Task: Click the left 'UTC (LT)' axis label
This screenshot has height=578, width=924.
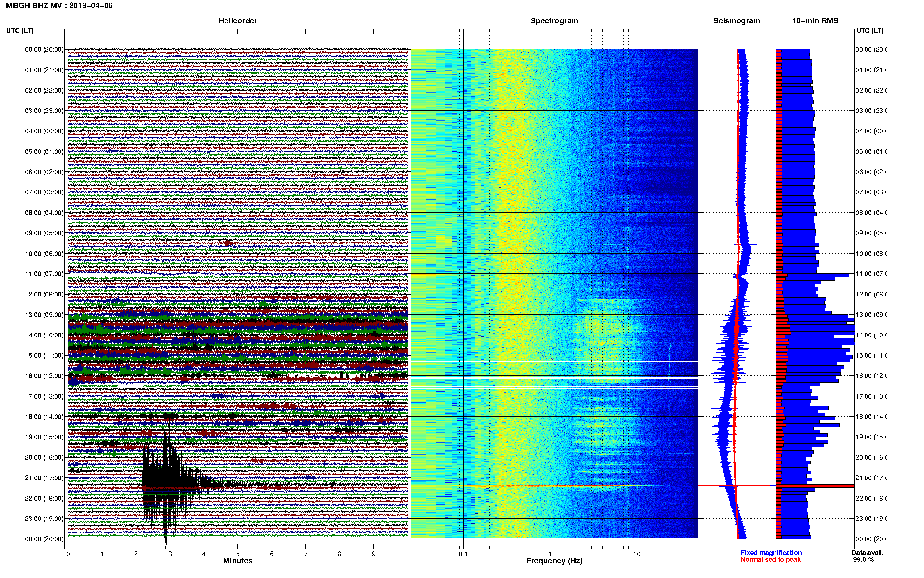Action: (20, 31)
